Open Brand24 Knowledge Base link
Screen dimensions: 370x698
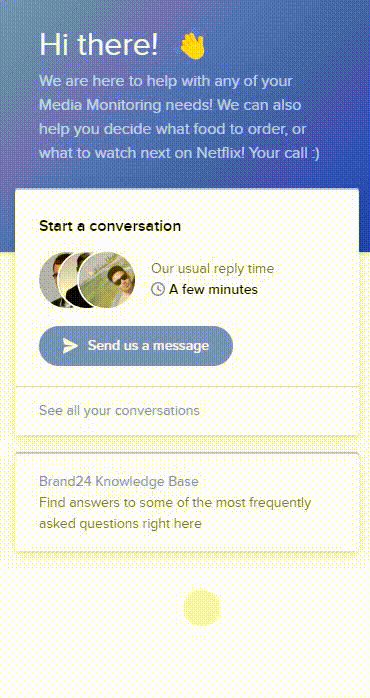coord(119,481)
